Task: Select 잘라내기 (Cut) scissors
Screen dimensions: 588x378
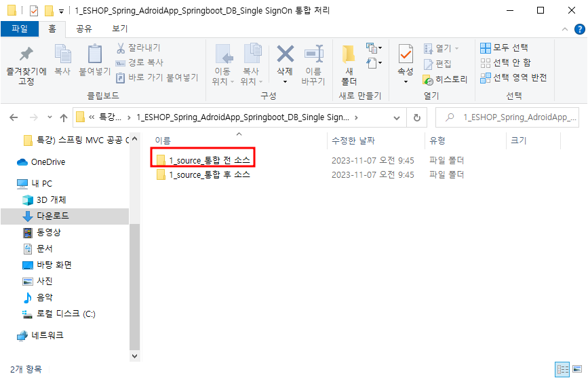Action: [x=138, y=48]
